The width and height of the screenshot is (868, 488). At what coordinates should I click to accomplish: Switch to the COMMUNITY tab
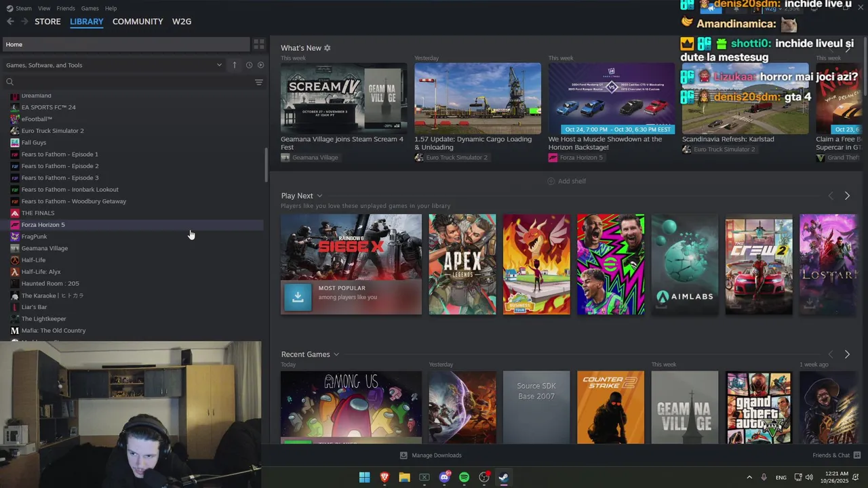[x=138, y=22]
